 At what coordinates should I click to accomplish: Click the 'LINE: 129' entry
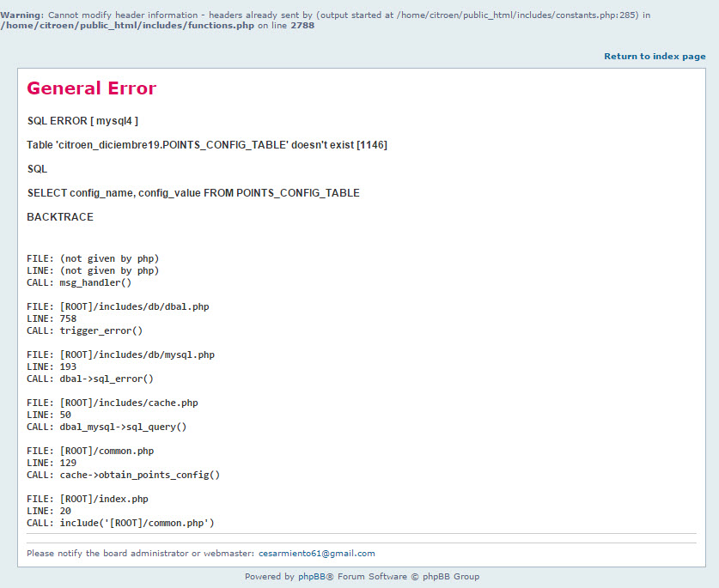click(52, 463)
